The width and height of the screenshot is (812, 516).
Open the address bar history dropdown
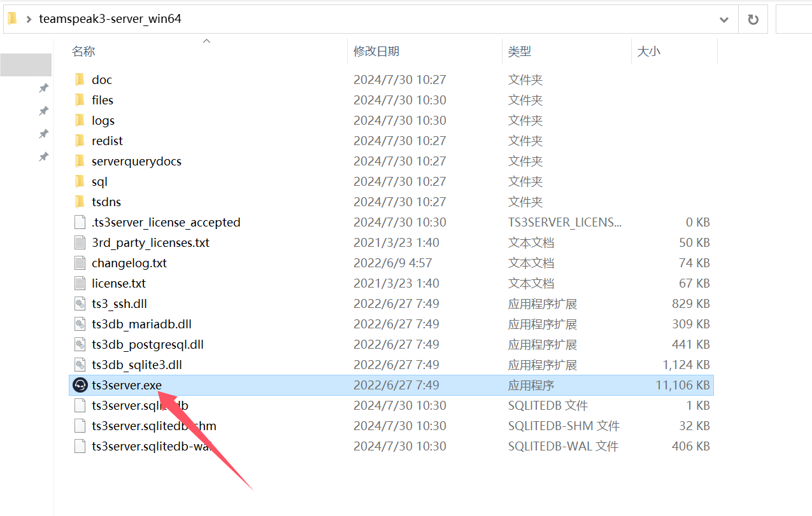[723, 20]
